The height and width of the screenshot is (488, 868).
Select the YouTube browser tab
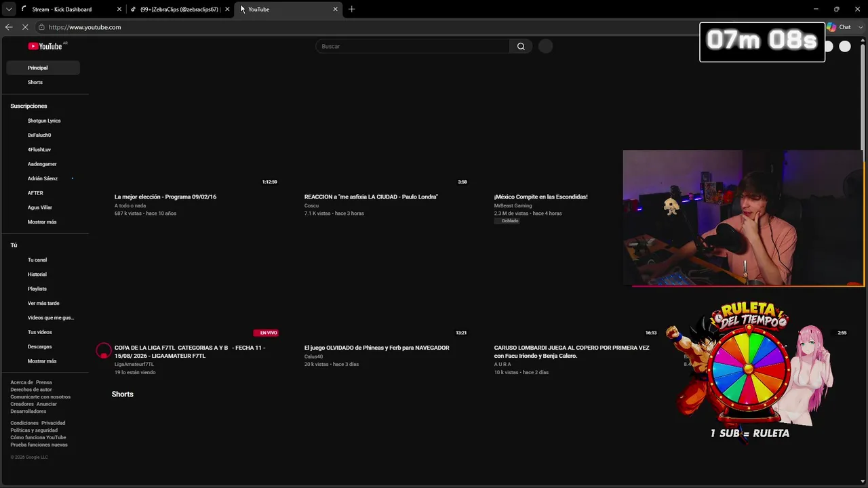point(288,9)
